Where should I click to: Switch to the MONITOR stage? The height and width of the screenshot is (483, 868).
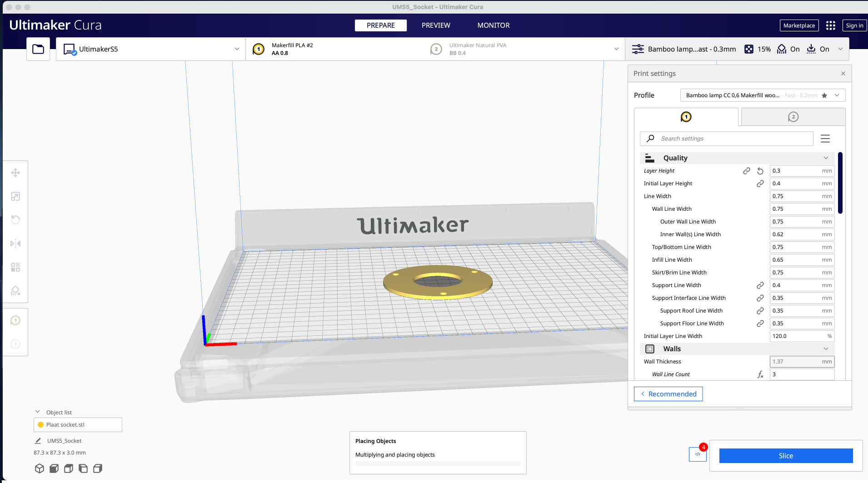point(494,25)
